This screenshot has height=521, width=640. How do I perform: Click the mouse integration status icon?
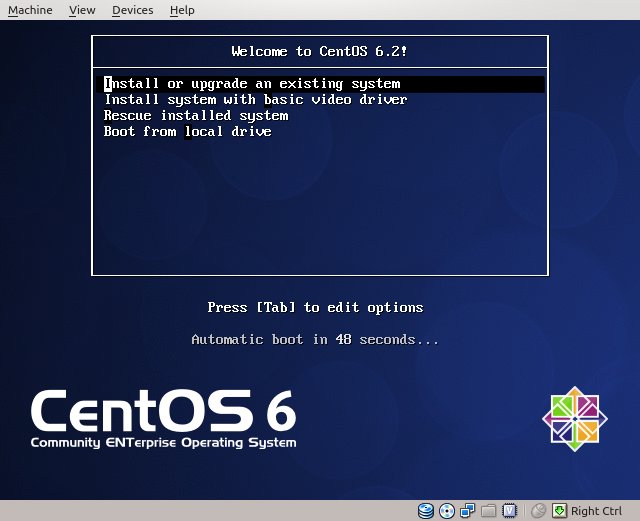click(538, 511)
